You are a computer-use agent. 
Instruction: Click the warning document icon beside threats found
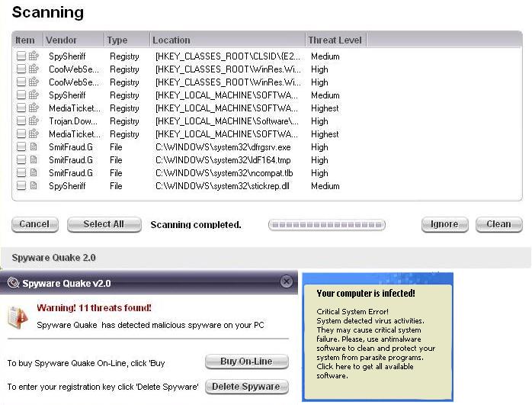click(18, 317)
